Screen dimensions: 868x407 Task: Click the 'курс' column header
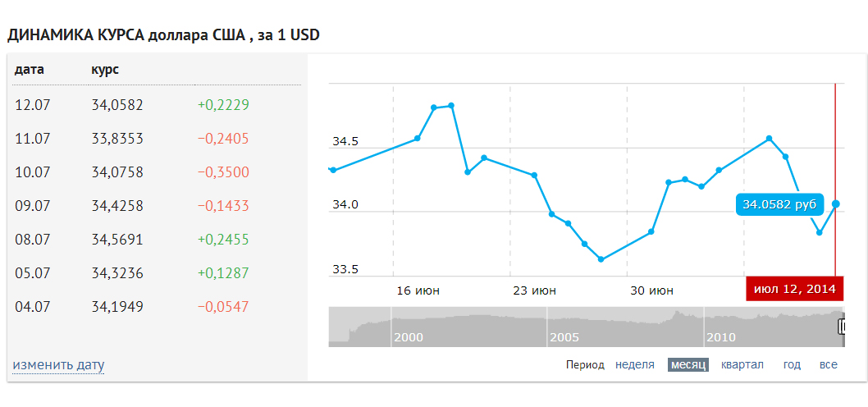[x=105, y=71]
